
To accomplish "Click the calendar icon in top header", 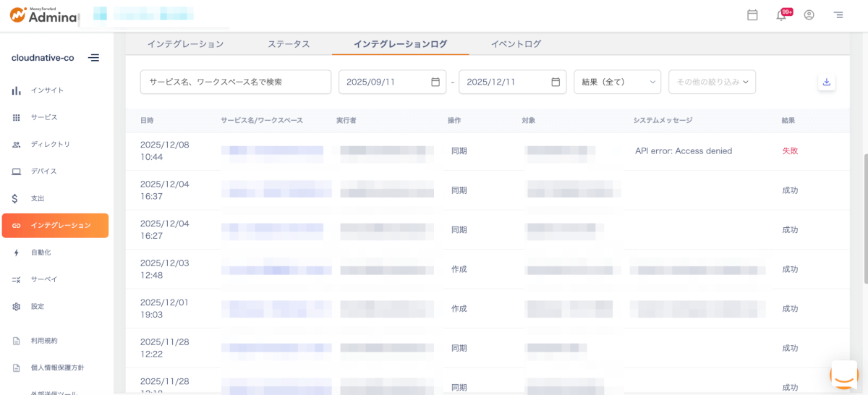I will click(752, 15).
